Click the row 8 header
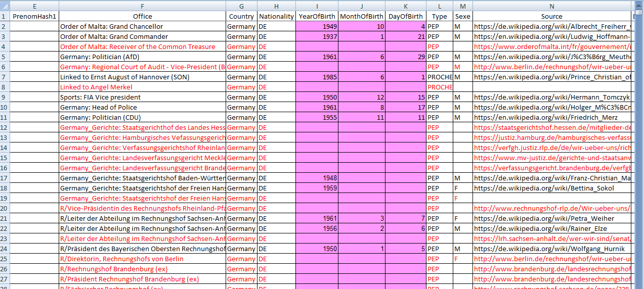The height and width of the screenshot is (289, 644). tap(5, 87)
